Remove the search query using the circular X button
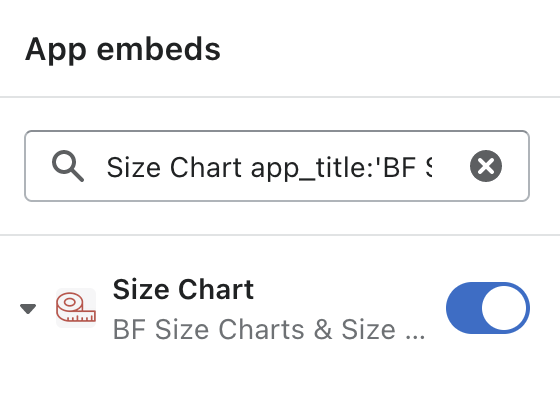 click(x=486, y=166)
